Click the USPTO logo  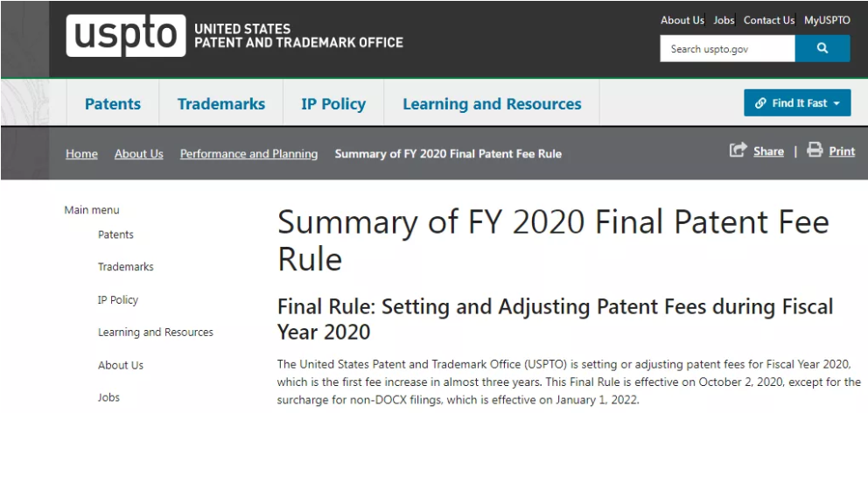click(x=126, y=35)
